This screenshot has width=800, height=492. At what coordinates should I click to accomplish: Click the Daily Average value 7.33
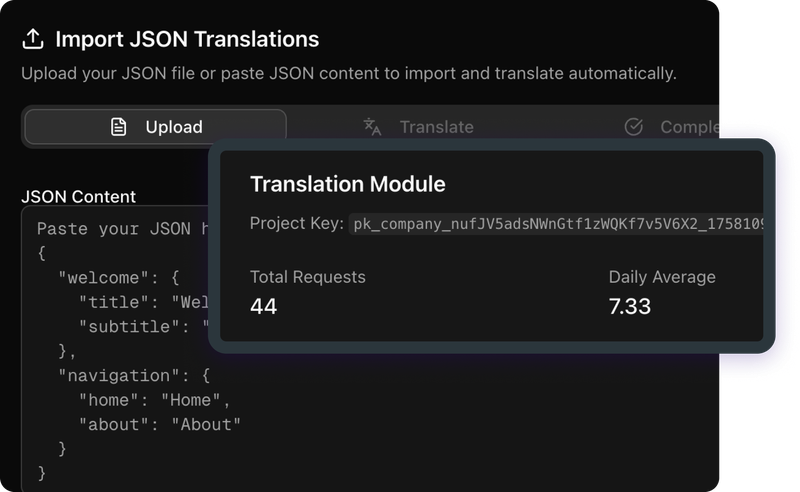click(x=629, y=307)
